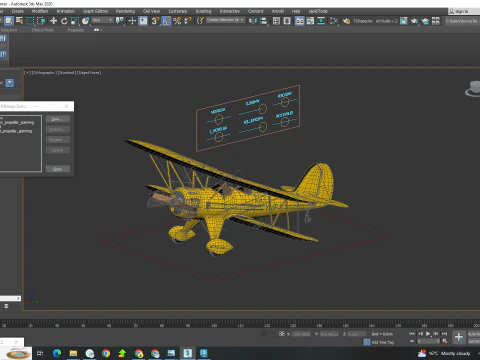Image resolution: width=480 pixels, height=360 pixels.
Task: Click Render Production teapot icon
Action: pyautogui.click(x=414, y=21)
